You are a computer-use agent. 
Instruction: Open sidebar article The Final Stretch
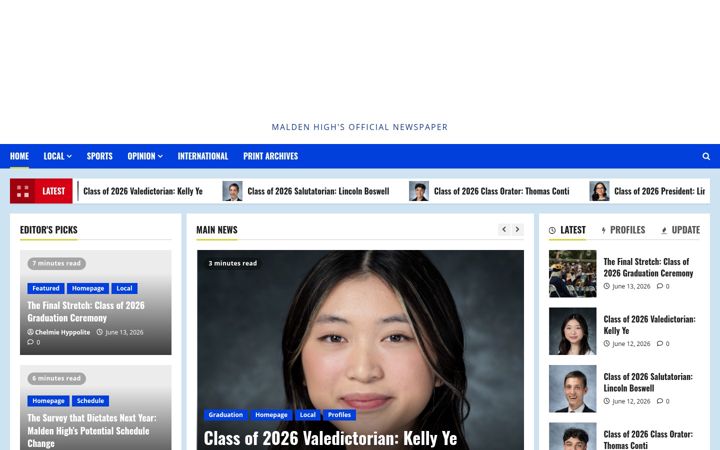tap(648, 267)
